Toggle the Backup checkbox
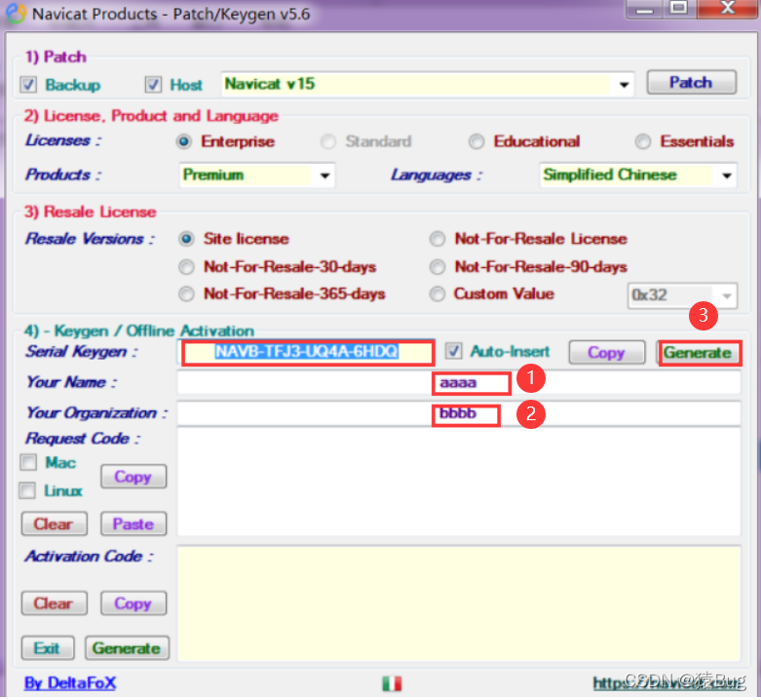The width and height of the screenshot is (761, 700). pyautogui.click(x=28, y=85)
